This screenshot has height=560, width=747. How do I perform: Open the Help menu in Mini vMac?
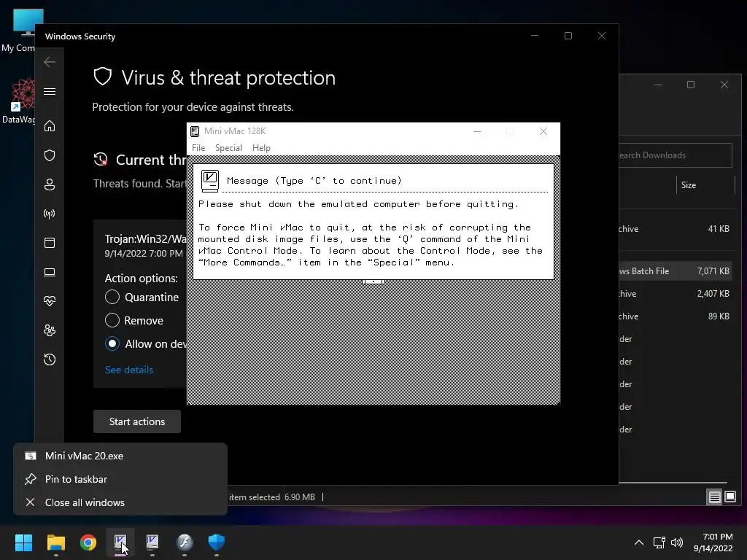coord(261,148)
